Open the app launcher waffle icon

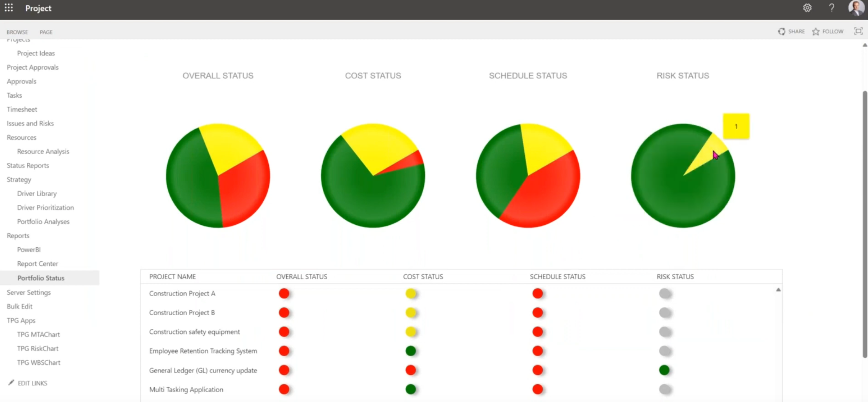click(x=9, y=8)
